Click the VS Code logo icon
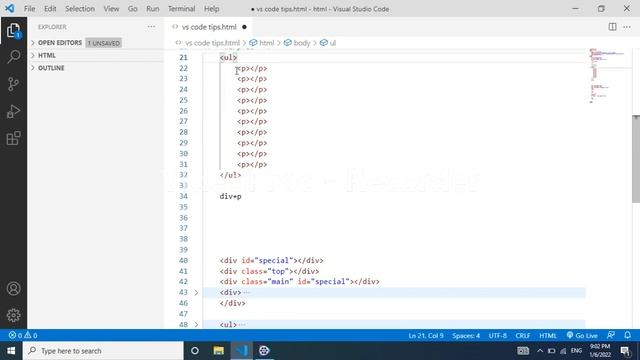 (x=10, y=8)
